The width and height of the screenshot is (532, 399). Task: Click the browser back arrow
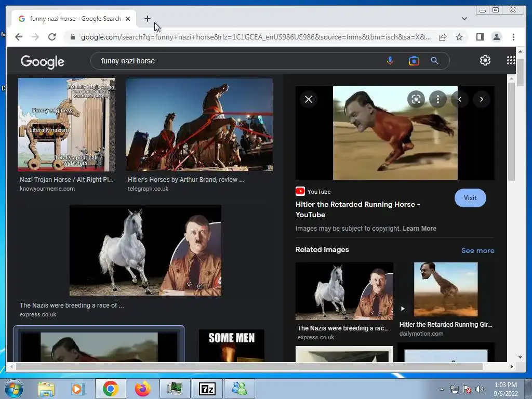click(19, 37)
